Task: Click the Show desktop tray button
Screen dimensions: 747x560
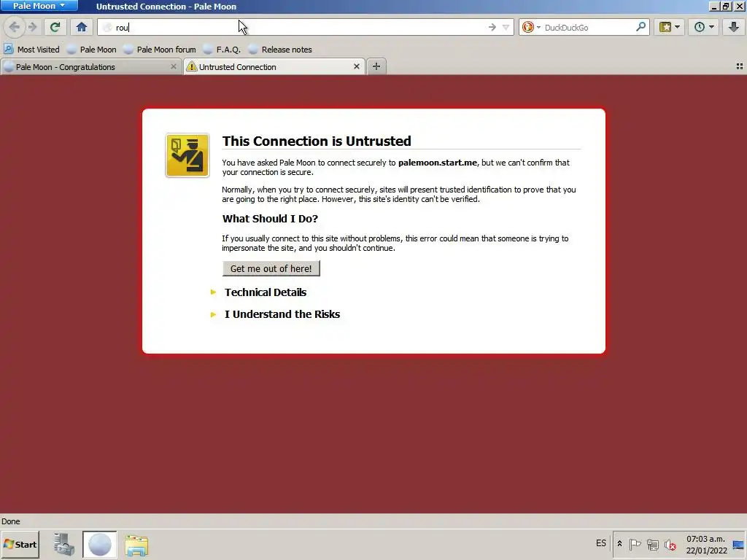Action: click(738, 545)
